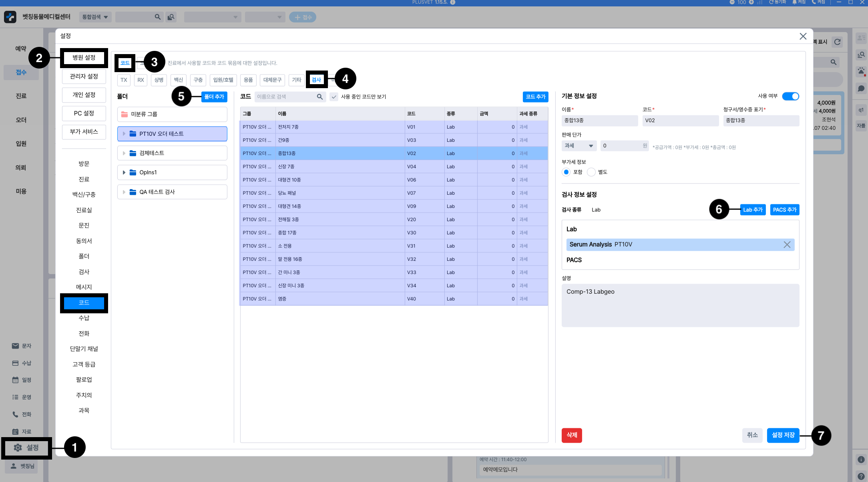Toggle the 사용 여부 switch off
The height and width of the screenshot is (482, 868).
[x=790, y=96]
